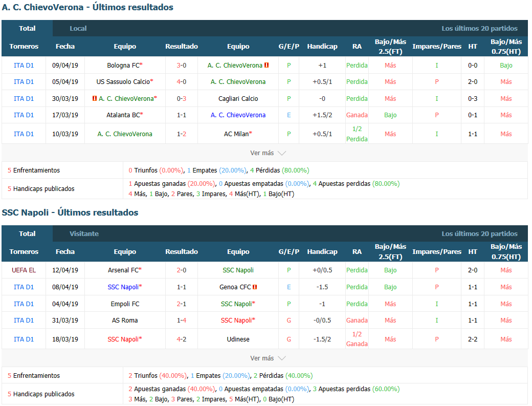Open Genoa CFC team page
532x406 pixels.
coord(235,287)
